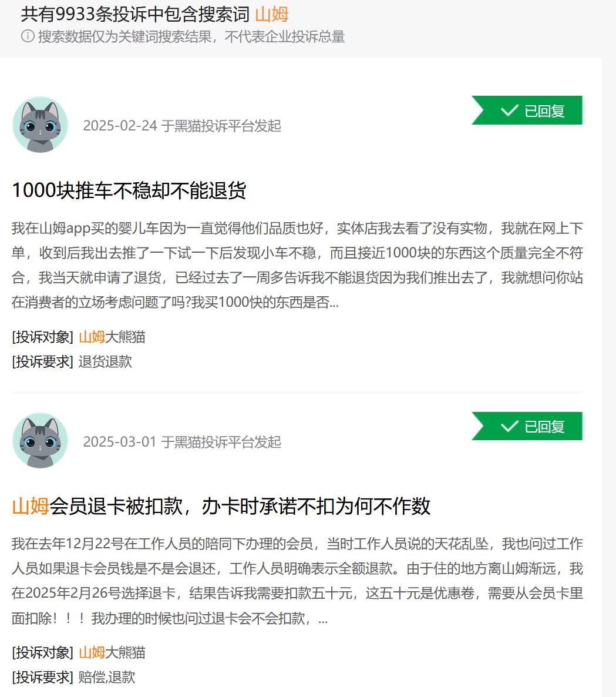The height and width of the screenshot is (697, 616).
Task: Click the 赔偿,退款 complaint demand text
Action: pos(107,677)
